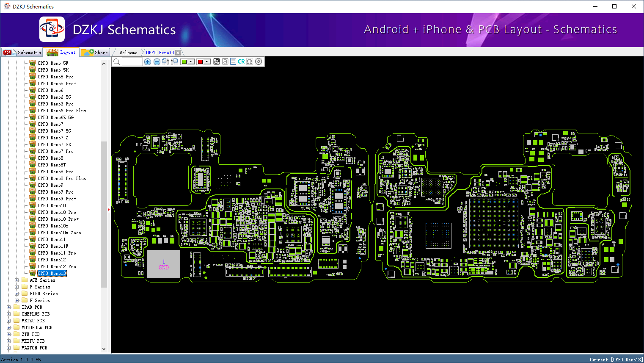The height and width of the screenshot is (363, 644).
Task: Open OPPO Reno8T layout
Action: pyautogui.click(x=52, y=165)
